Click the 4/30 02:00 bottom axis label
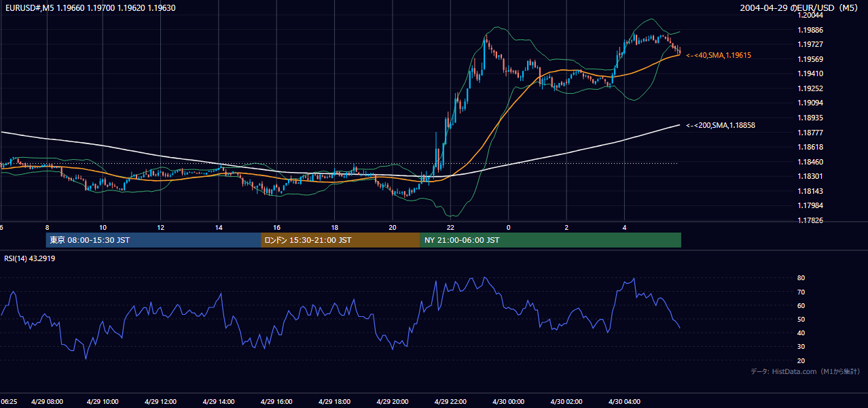Screen dimensions: 868x408 tap(566, 401)
